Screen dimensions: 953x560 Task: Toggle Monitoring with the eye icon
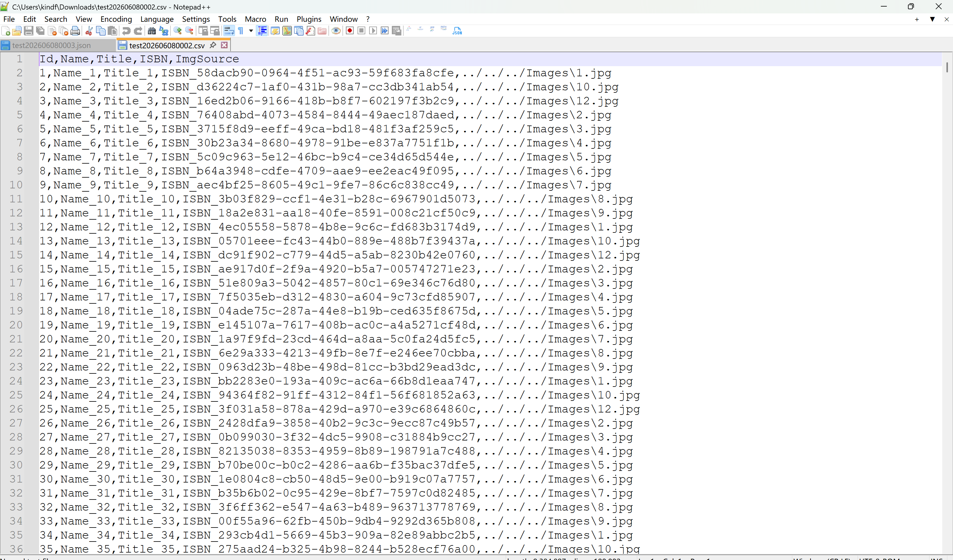(336, 31)
